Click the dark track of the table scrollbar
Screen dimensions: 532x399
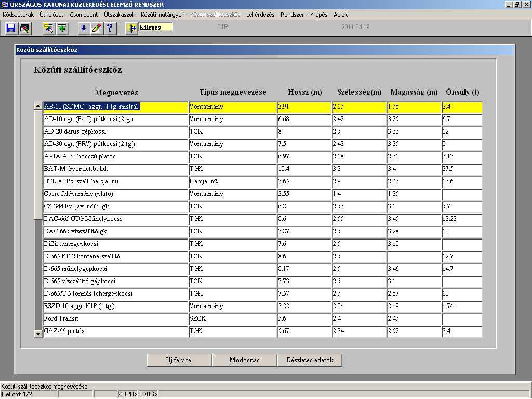coord(38,274)
